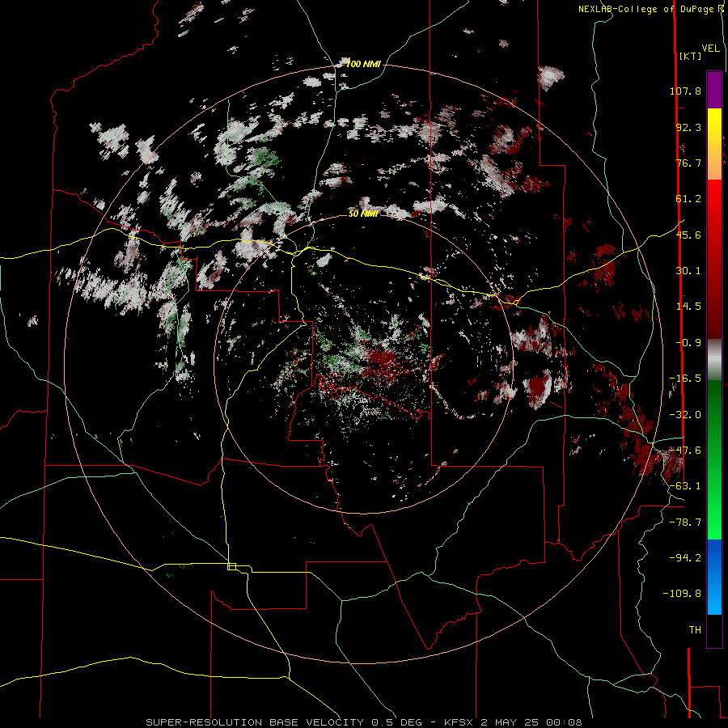The height and width of the screenshot is (728, 728).
Task: Click the -63.1 velocity scale value
Action: pos(685,486)
